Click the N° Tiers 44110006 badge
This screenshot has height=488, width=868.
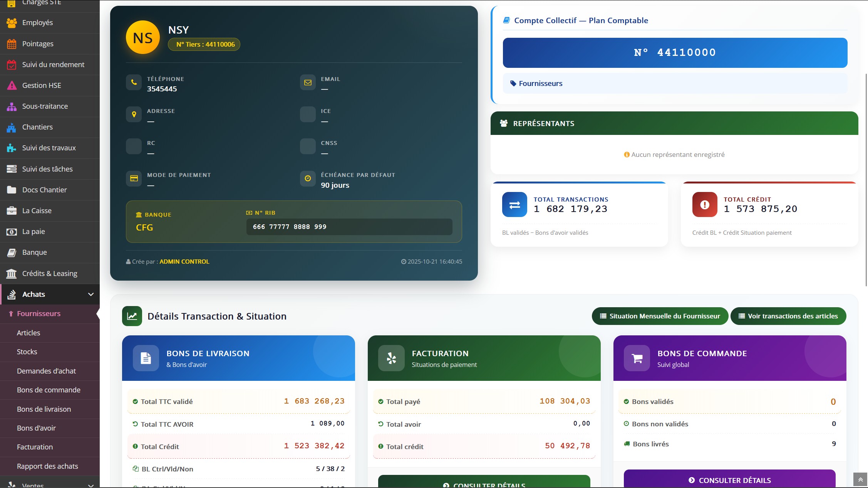click(x=204, y=44)
